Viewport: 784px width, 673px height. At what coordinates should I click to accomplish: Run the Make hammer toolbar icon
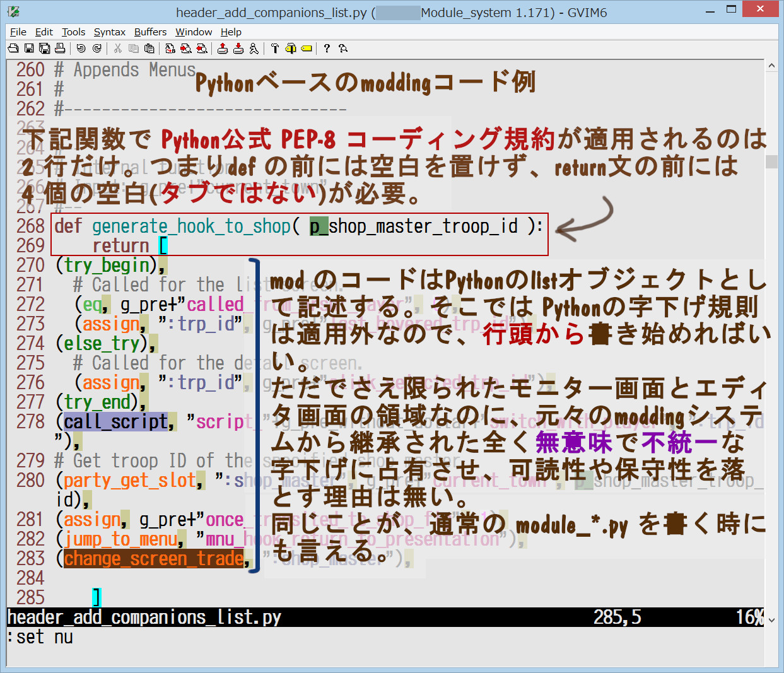[x=275, y=49]
